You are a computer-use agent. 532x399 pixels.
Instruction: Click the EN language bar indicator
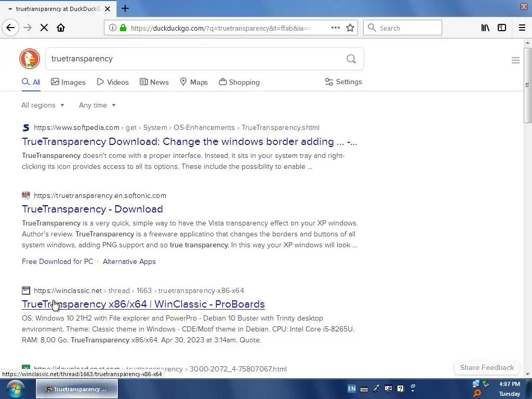[352, 389]
